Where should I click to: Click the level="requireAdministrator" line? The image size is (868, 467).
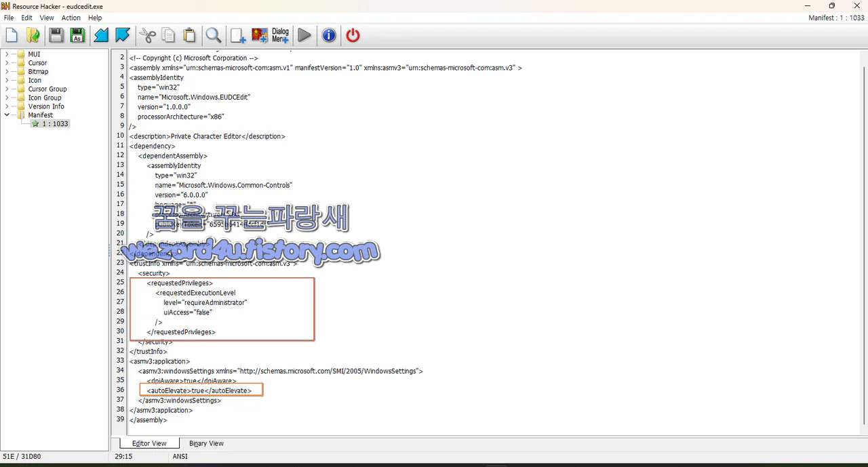(x=205, y=302)
